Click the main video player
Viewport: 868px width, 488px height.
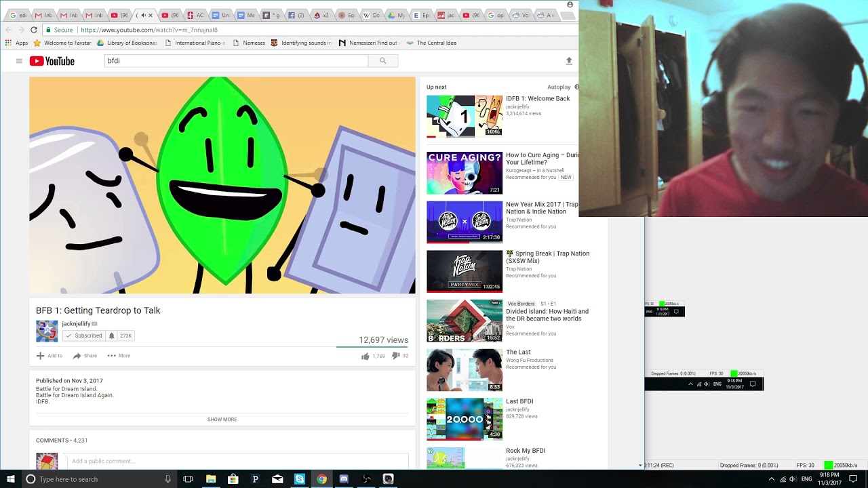222,185
